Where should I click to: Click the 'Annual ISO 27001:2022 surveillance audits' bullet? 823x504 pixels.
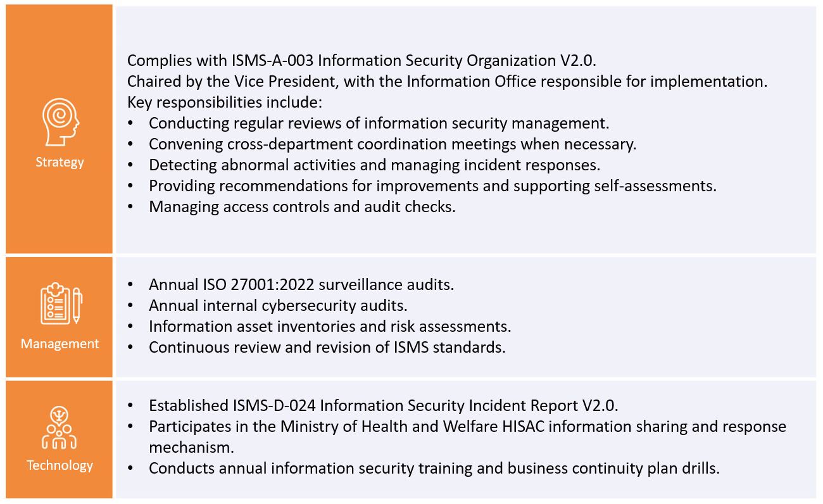[301, 285]
